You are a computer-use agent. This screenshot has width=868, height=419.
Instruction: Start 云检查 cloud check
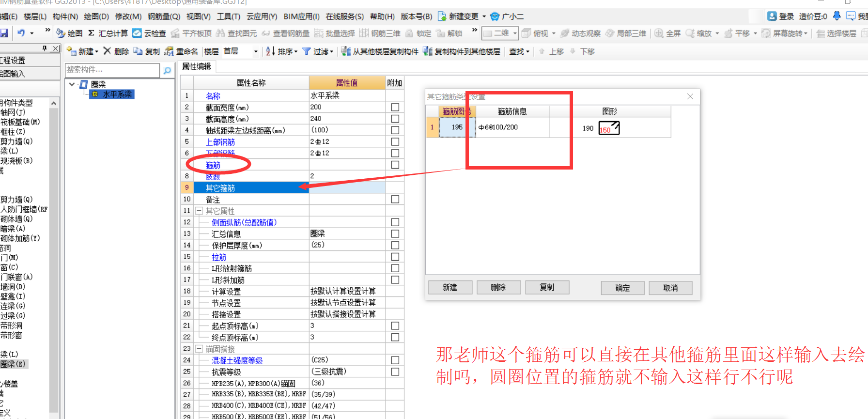tap(149, 33)
